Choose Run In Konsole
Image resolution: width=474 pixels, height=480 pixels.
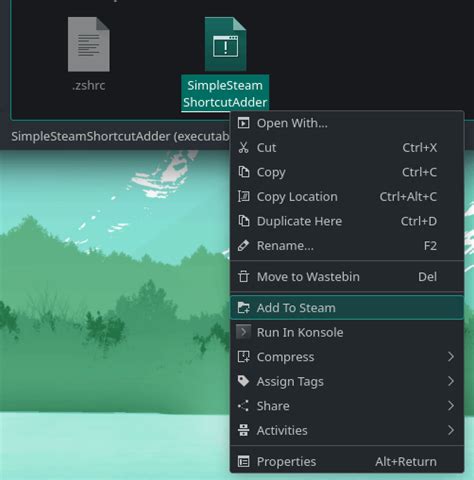pyautogui.click(x=347, y=332)
